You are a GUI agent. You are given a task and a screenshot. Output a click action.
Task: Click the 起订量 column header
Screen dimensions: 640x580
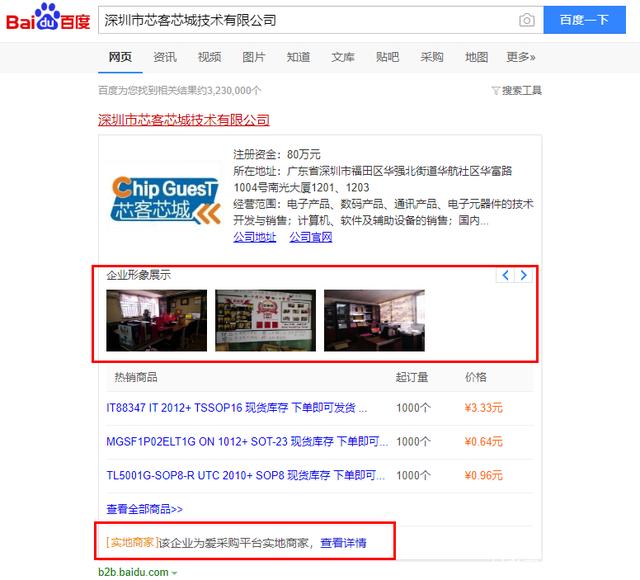click(x=412, y=377)
